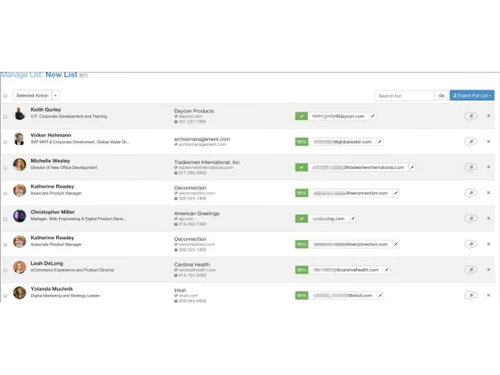The height and width of the screenshot is (375, 500).
Task: Remove Leah DeLong from list with X icon
Action: 488,269
